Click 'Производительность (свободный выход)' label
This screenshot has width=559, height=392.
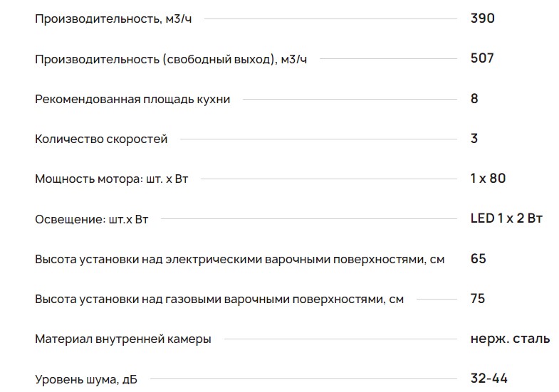pyautogui.click(x=171, y=59)
